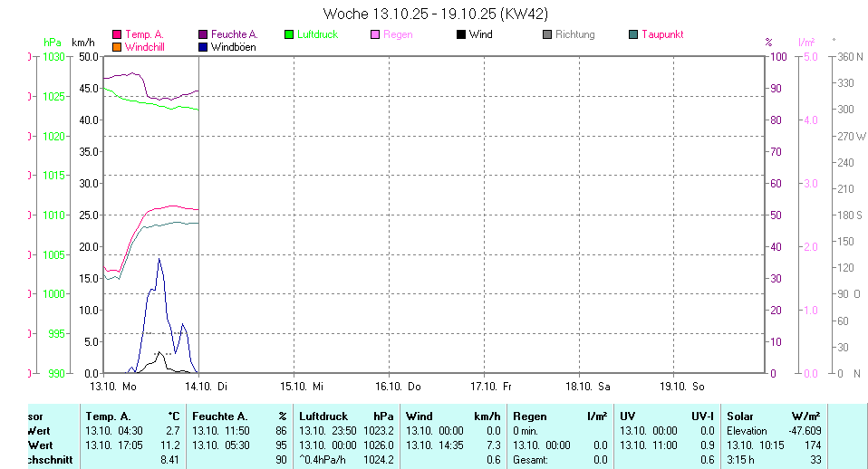Image resolution: width=868 pixels, height=469 pixels.
Task: Select the 15.10. Mi date on the axis
Action: tap(308, 386)
